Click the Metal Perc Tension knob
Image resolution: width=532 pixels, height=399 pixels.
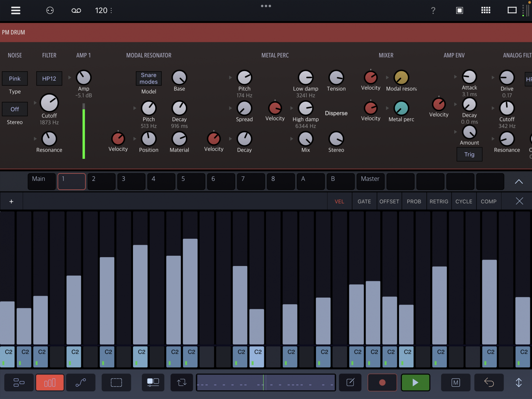336,77
